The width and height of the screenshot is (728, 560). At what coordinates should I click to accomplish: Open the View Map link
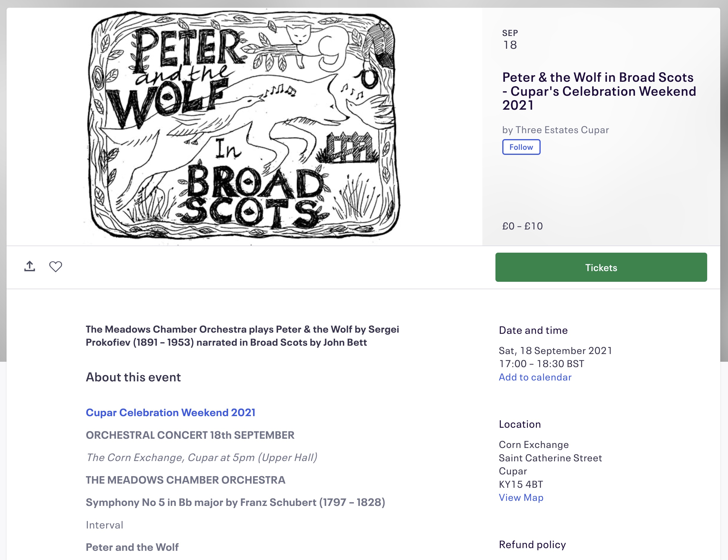coord(521,497)
